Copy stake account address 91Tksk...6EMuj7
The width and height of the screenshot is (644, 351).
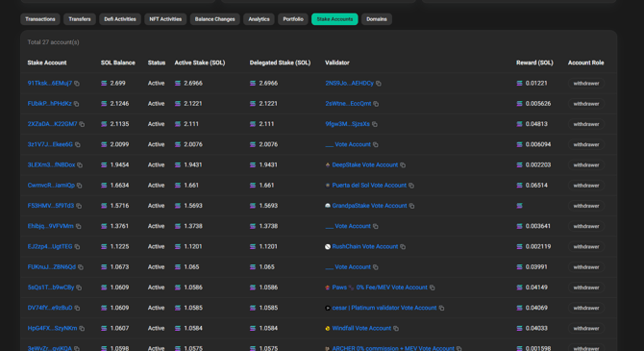click(77, 84)
